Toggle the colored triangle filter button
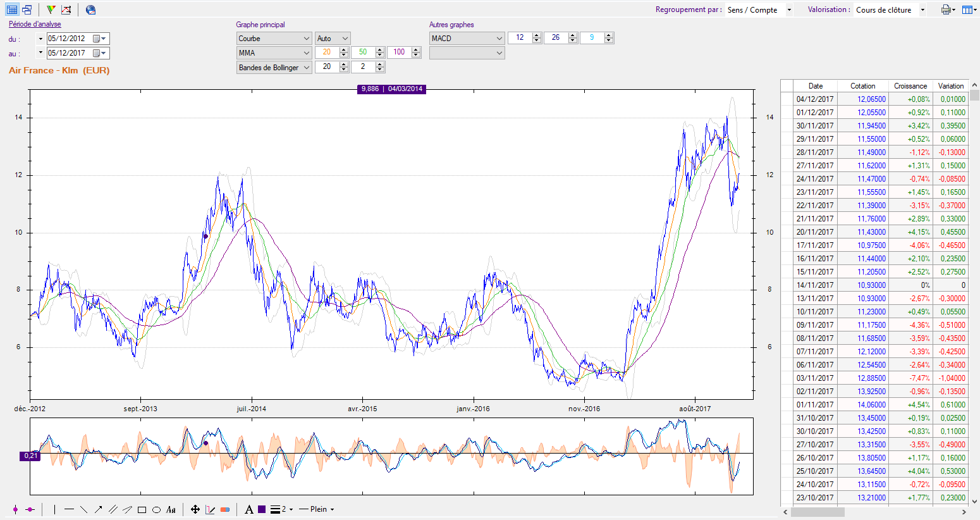This screenshot has width=980, height=520. pos(51,9)
